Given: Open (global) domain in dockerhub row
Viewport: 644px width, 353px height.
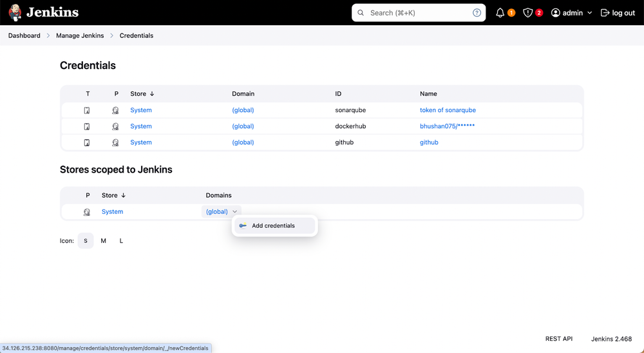Looking at the screenshot, I should 243,126.
